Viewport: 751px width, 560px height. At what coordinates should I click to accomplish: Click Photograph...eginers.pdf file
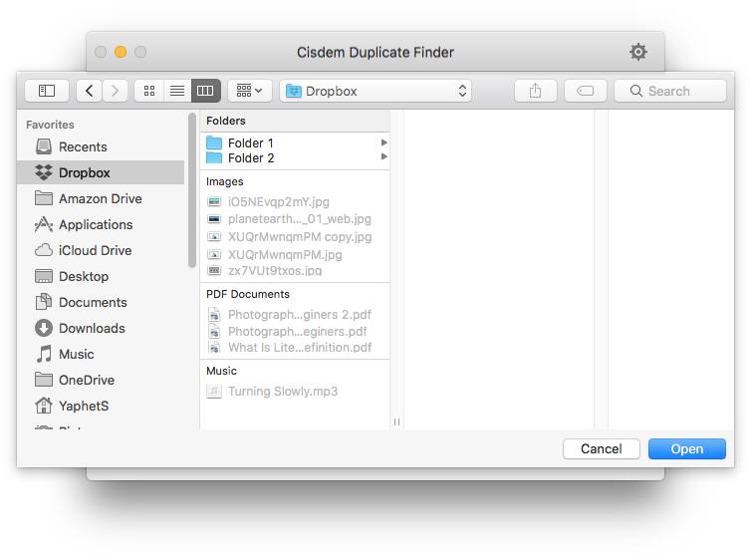point(295,331)
